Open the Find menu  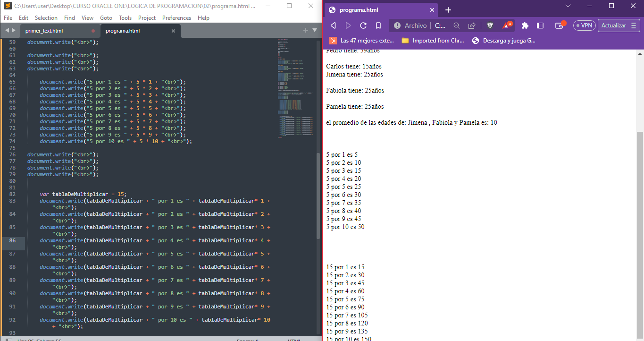point(69,17)
